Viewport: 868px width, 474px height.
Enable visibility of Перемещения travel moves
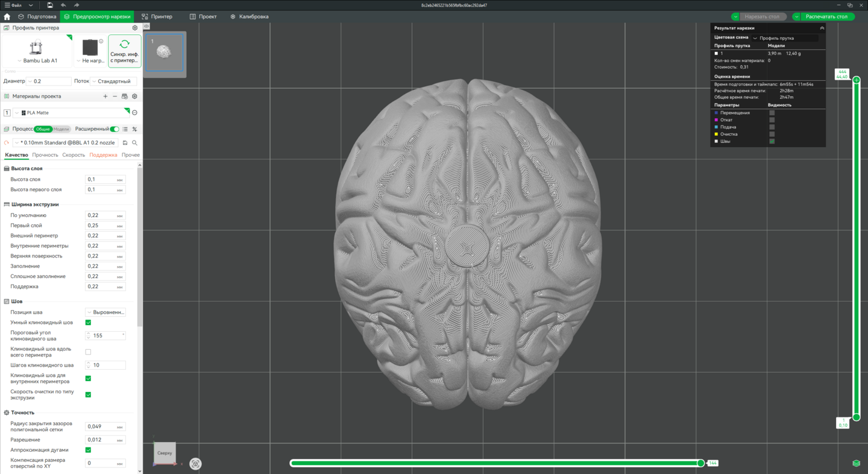pos(772,113)
